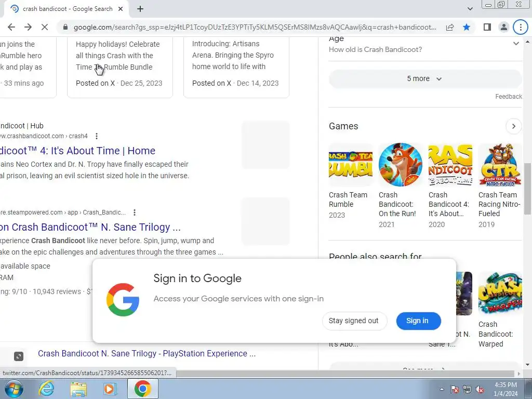Send Feedback on the knowledge panel
Viewport: 532px width, 399px height.
pyautogui.click(x=508, y=96)
